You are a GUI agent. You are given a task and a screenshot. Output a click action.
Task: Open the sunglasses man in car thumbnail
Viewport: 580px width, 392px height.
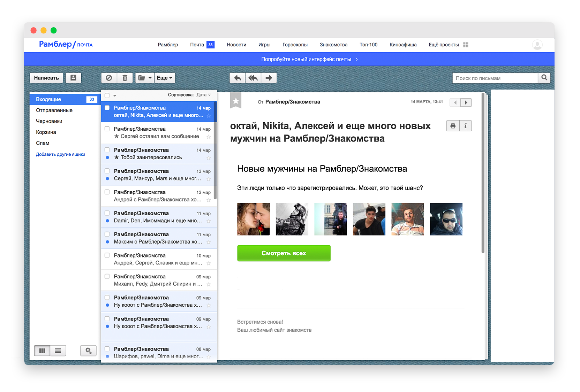tap(446, 219)
